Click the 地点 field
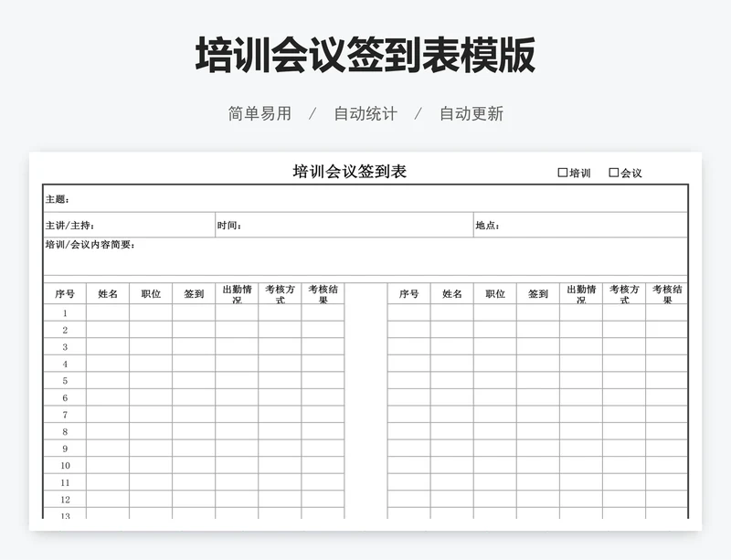 [x=580, y=226]
